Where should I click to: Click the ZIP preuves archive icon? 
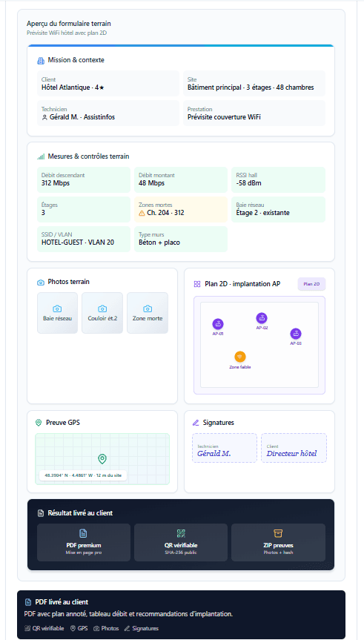278,533
